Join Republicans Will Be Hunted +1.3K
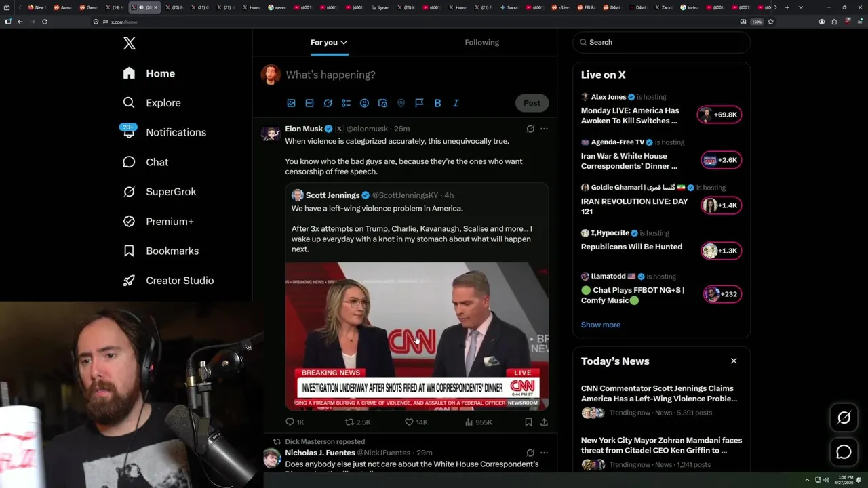 click(721, 251)
